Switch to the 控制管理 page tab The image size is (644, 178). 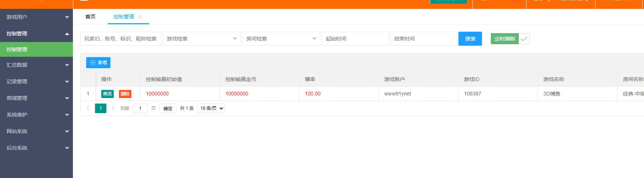point(124,17)
